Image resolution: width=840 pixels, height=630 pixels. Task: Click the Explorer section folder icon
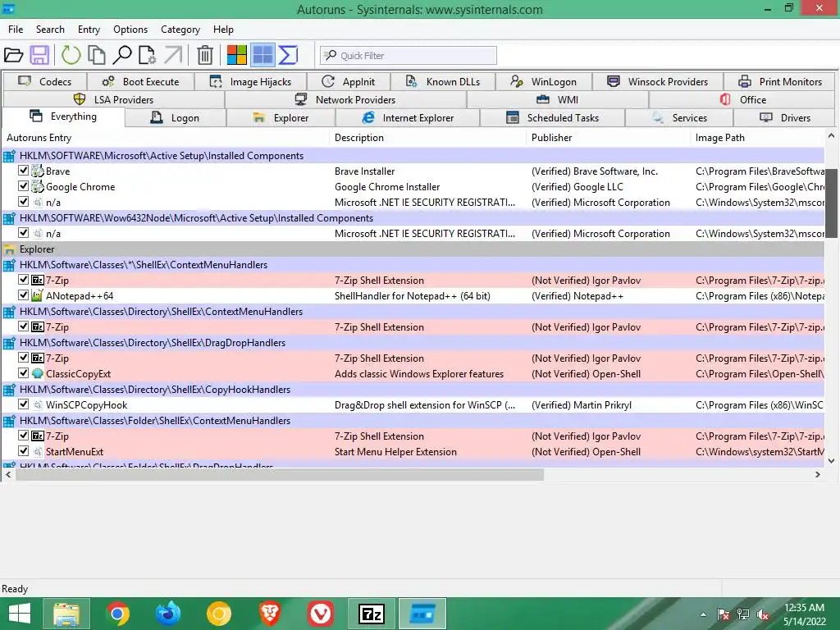point(9,249)
